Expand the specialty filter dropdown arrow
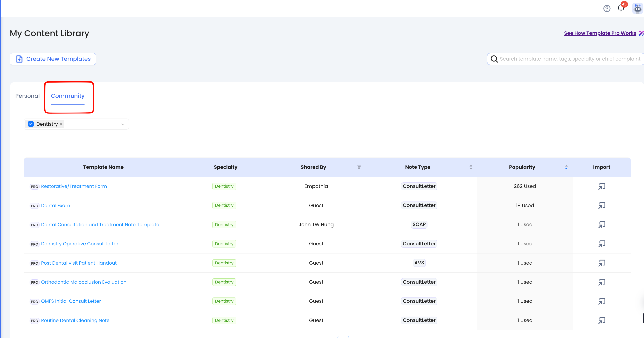Screen dimensions: 644x338 pos(123,124)
